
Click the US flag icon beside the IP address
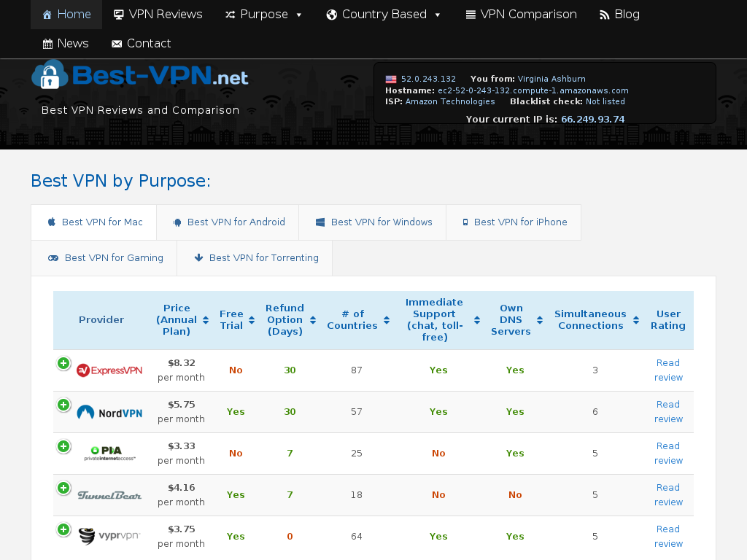pos(391,79)
